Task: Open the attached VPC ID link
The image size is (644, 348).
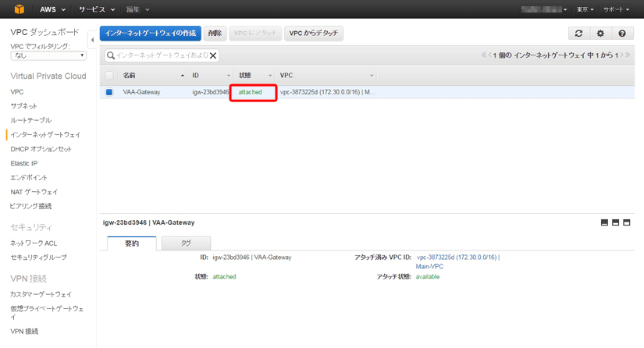Action: pyautogui.click(x=457, y=257)
